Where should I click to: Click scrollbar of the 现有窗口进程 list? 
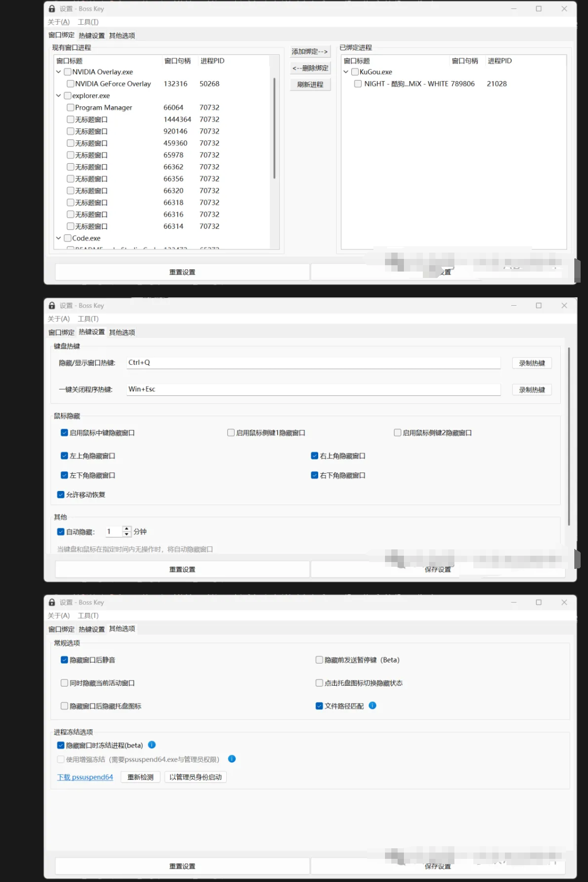click(x=274, y=129)
